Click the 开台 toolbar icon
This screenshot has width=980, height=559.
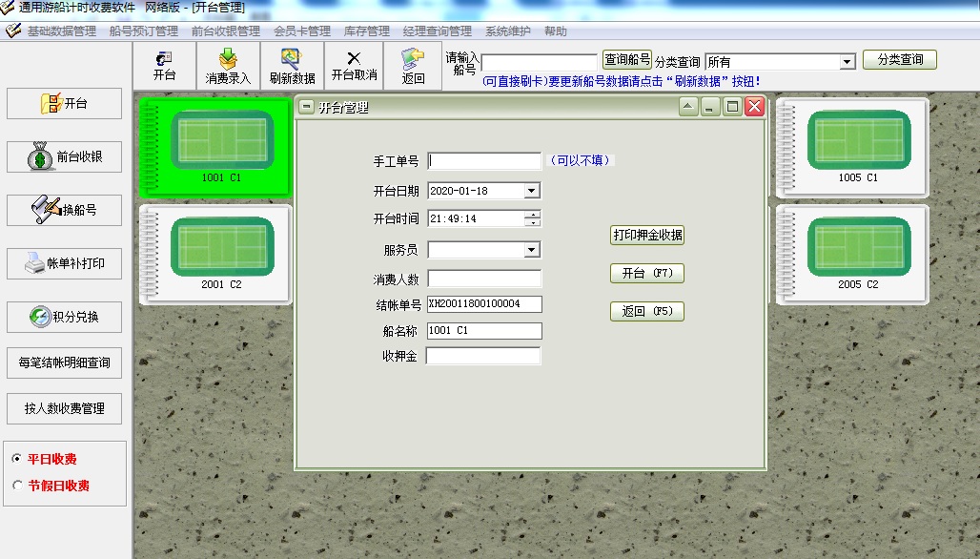[x=164, y=66]
